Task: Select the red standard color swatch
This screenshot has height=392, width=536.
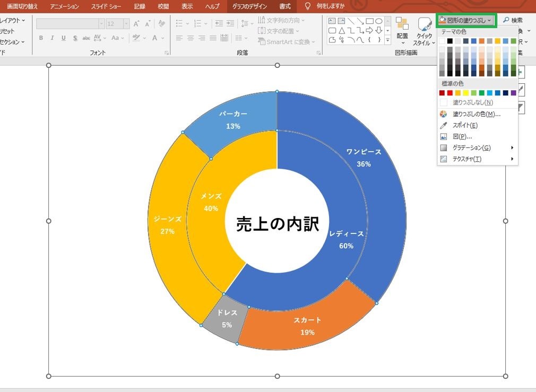Action: (450, 93)
